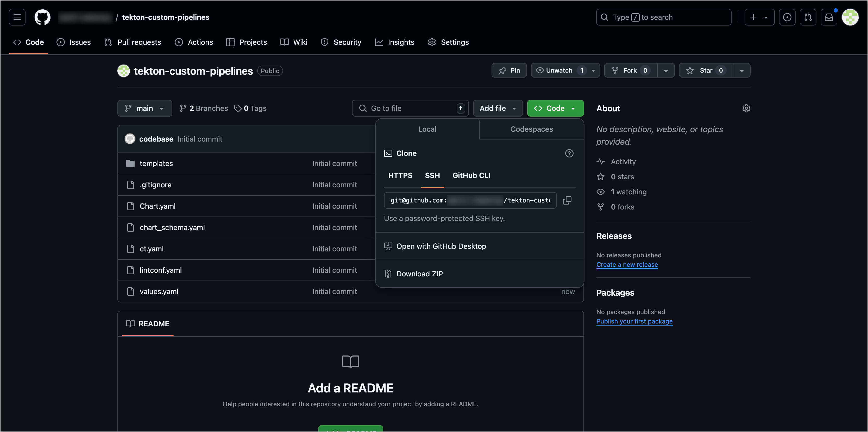Copy the SSH clone URL icon
The image size is (868, 432).
coord(568,200)
